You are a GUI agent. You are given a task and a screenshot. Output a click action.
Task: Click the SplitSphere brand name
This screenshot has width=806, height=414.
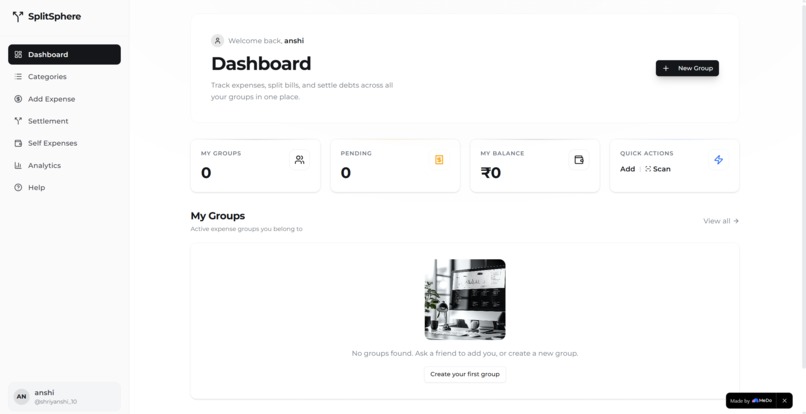tap(54, 16)
